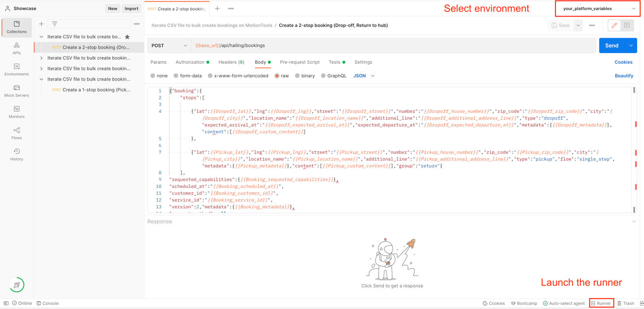The image size is (644, 309).
Task: Collapse the fourth Iterate CSV collection
Action: 41,79
